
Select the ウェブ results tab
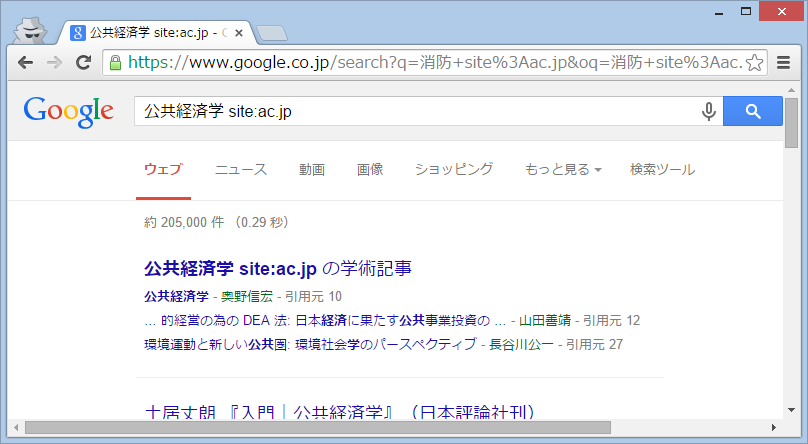tap(163, 169)
